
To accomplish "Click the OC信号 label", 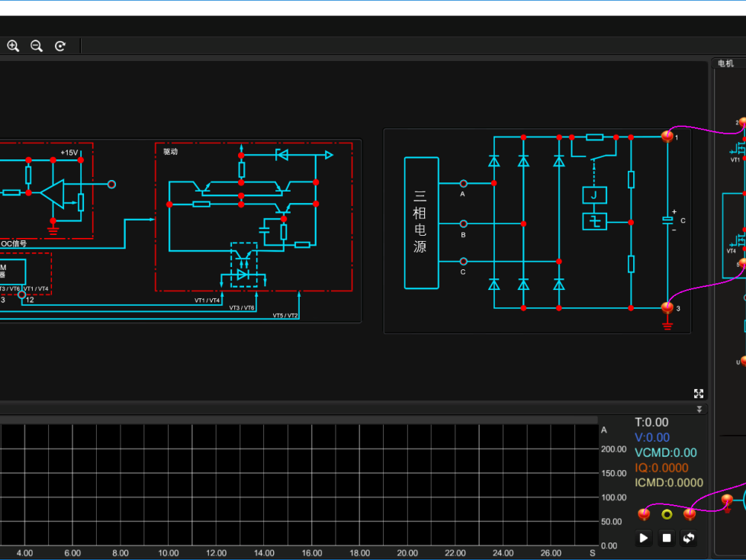I will [14, 243].
